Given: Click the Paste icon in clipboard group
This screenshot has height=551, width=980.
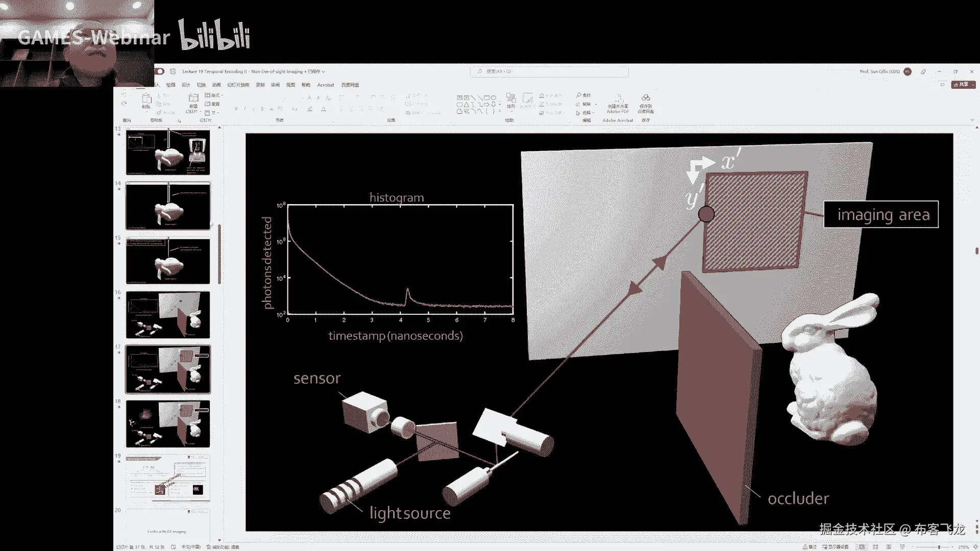Looking at the screenshot, I should point(146,99).
